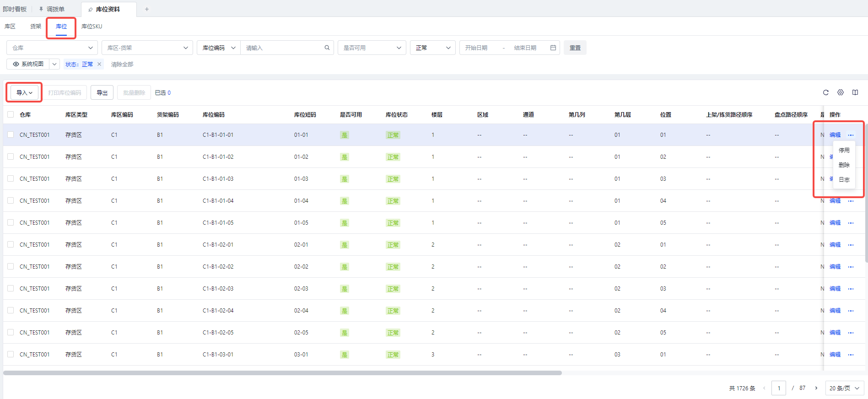Click the plus icon to add tab
The height and width of the screenshot is (399, 868).
tap(147, 9)
